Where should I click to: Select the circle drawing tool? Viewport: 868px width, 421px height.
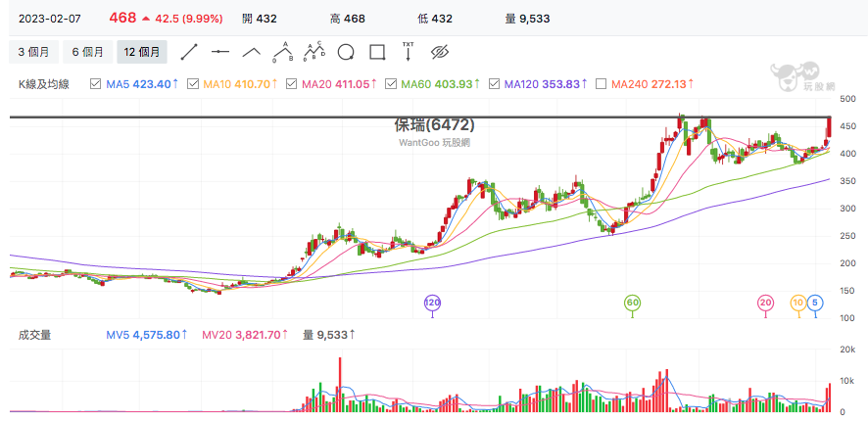coord(346,52)
